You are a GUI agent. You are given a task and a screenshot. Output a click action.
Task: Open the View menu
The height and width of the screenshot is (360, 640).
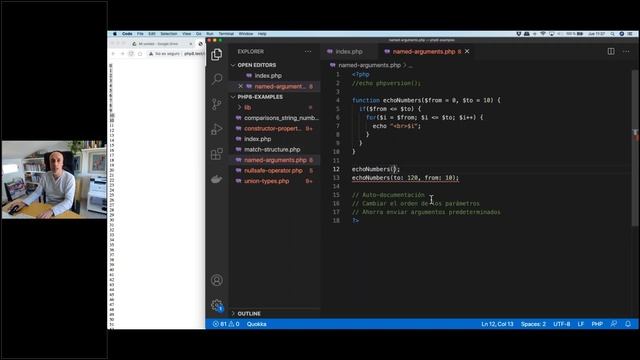(x=187, y=34)
